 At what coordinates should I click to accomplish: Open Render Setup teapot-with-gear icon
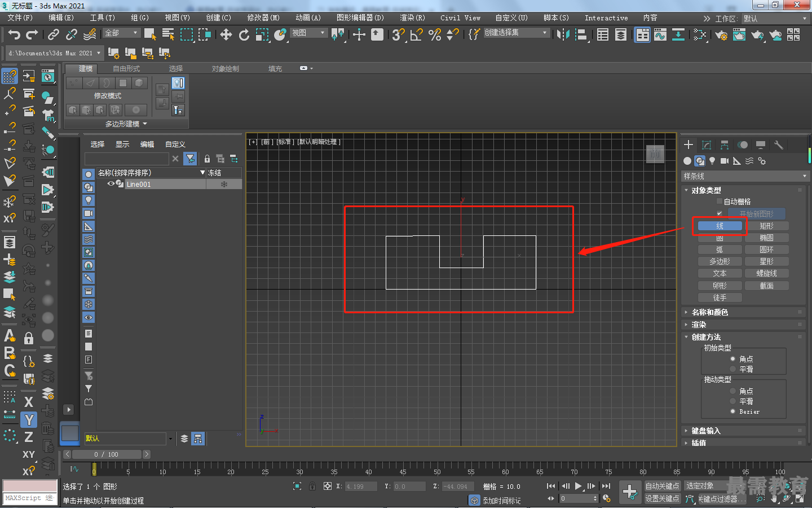point(721,35)
